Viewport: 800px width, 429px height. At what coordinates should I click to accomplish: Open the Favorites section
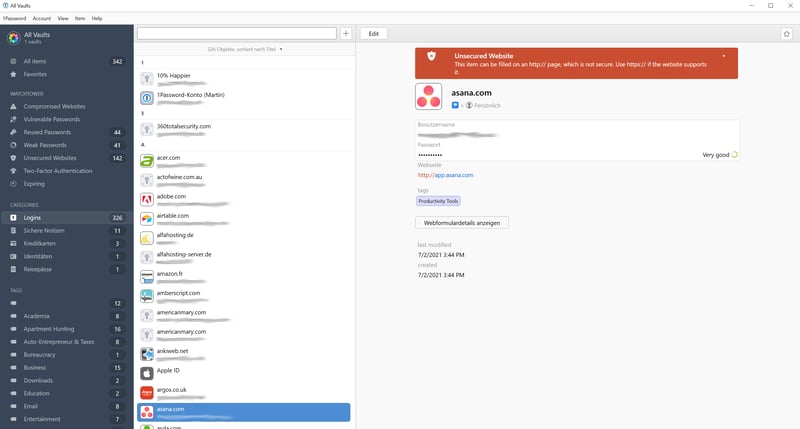tap(35, 74)
